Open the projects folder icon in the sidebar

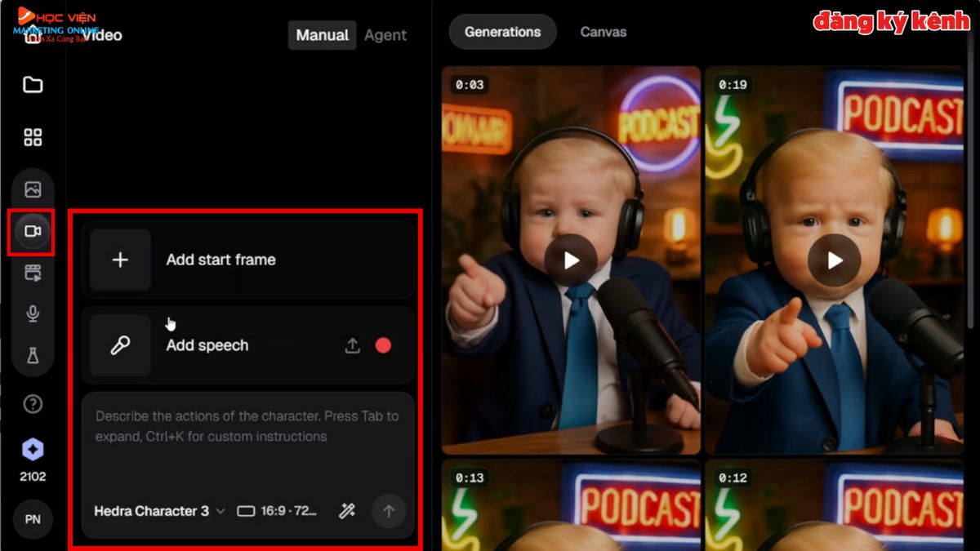pyautogui.click(x=33, y=85)
